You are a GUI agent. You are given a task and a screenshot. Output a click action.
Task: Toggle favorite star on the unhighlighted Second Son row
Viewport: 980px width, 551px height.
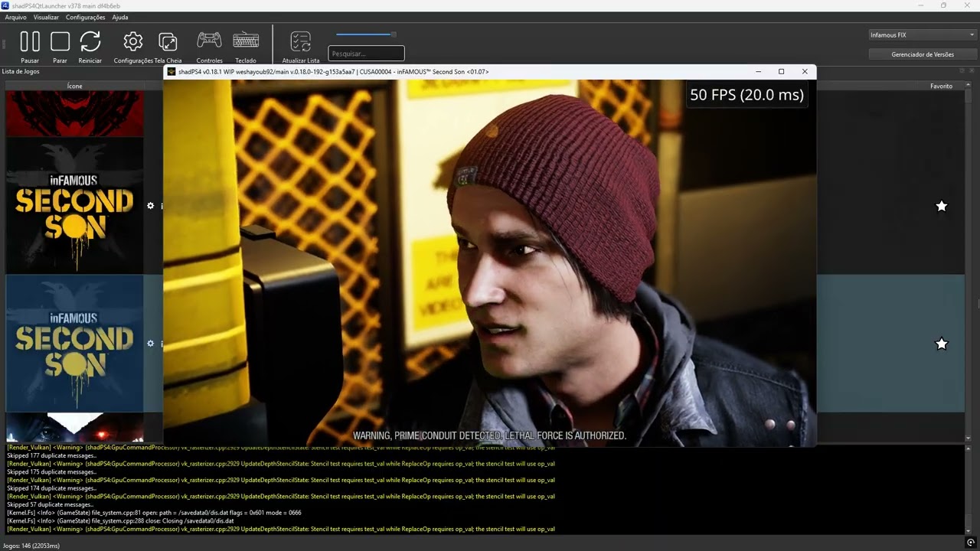[942, 206]
